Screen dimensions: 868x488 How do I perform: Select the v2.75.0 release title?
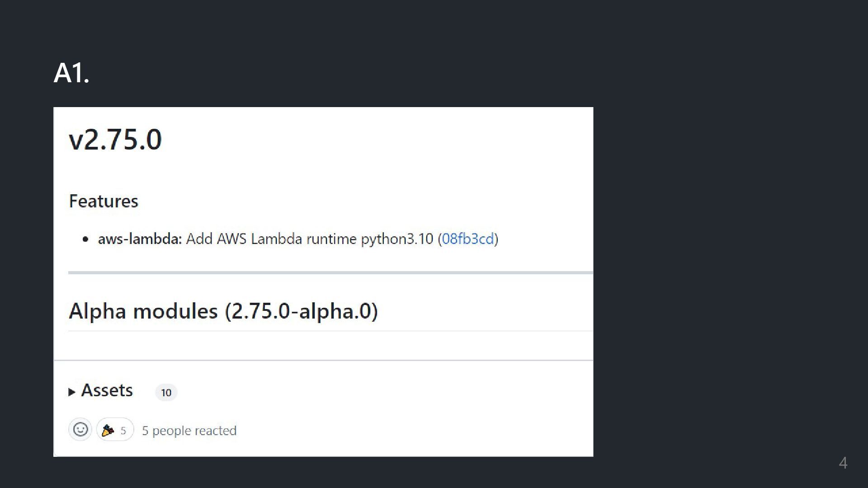115,139
